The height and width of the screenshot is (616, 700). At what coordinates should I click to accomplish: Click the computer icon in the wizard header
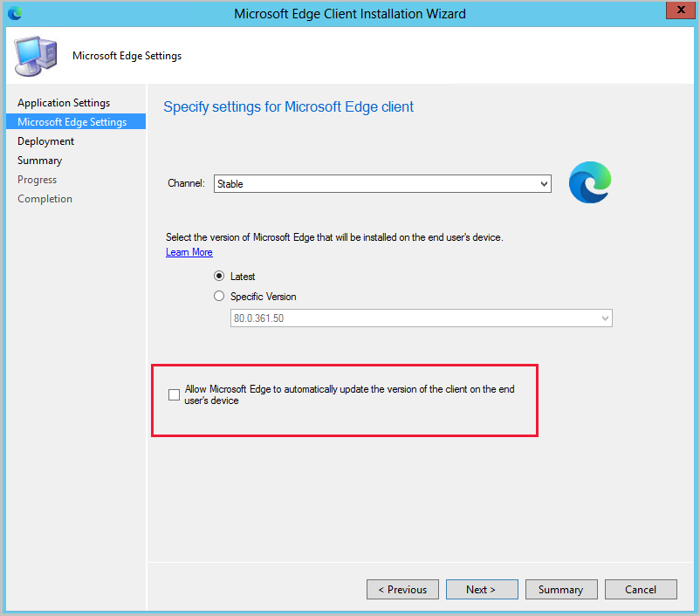(34, 53)
